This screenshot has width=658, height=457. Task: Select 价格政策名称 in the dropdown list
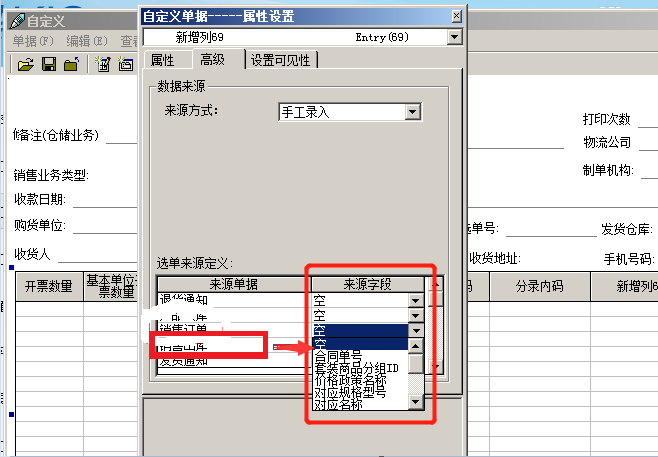(349, 381)
